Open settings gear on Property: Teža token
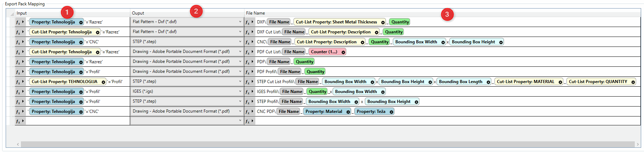The image size is (644, 152). click(391, 112)
